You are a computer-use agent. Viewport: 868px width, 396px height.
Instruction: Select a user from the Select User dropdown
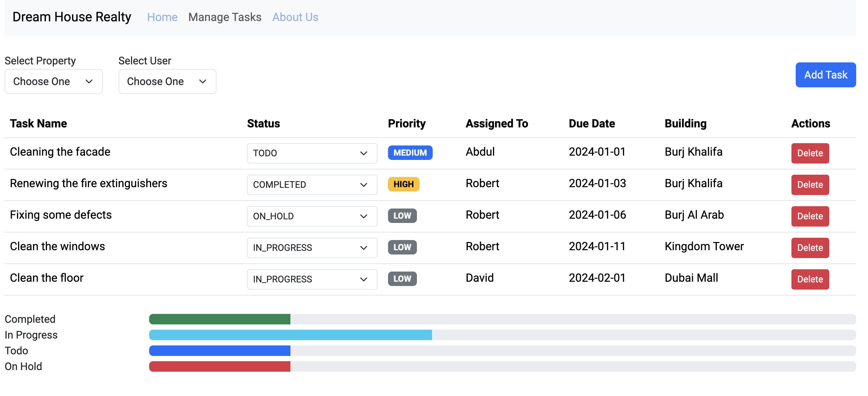click(x=166, y=81)
